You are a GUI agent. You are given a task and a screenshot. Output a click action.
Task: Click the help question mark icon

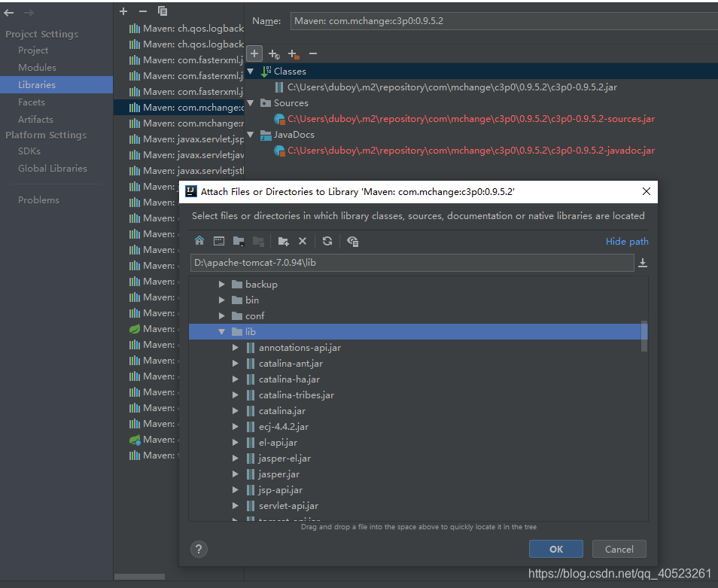[198, 549]
